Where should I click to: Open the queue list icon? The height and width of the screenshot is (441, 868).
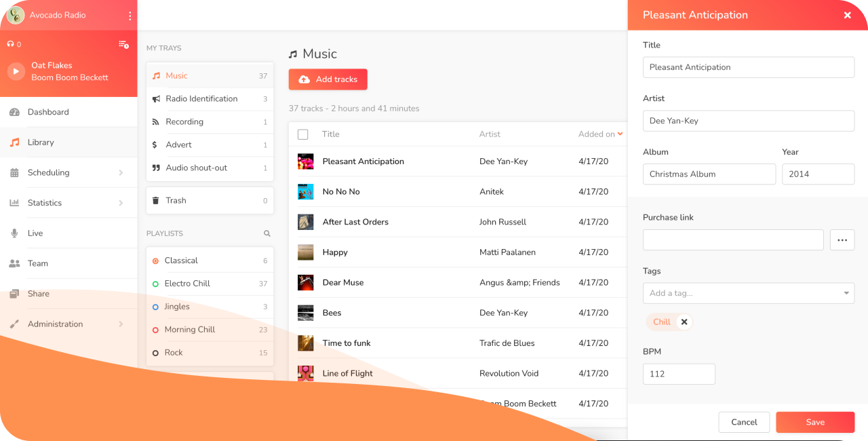[123, 44]
